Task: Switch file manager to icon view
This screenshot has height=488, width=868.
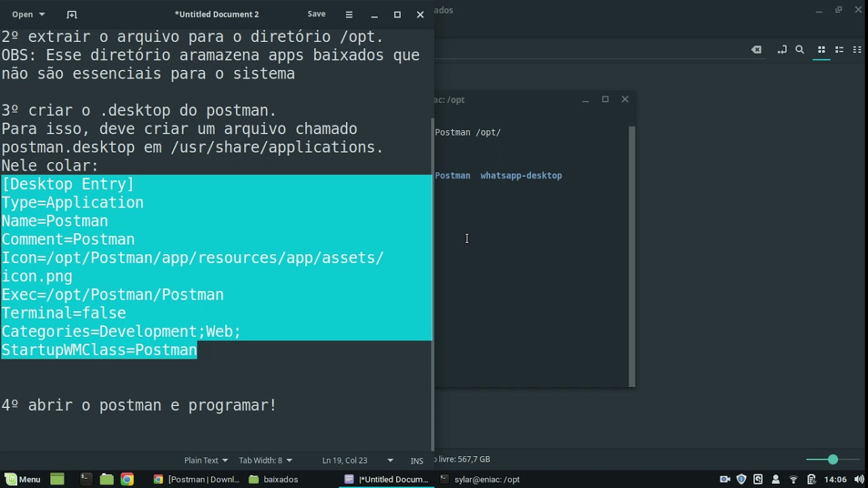Action: [821, 49]
